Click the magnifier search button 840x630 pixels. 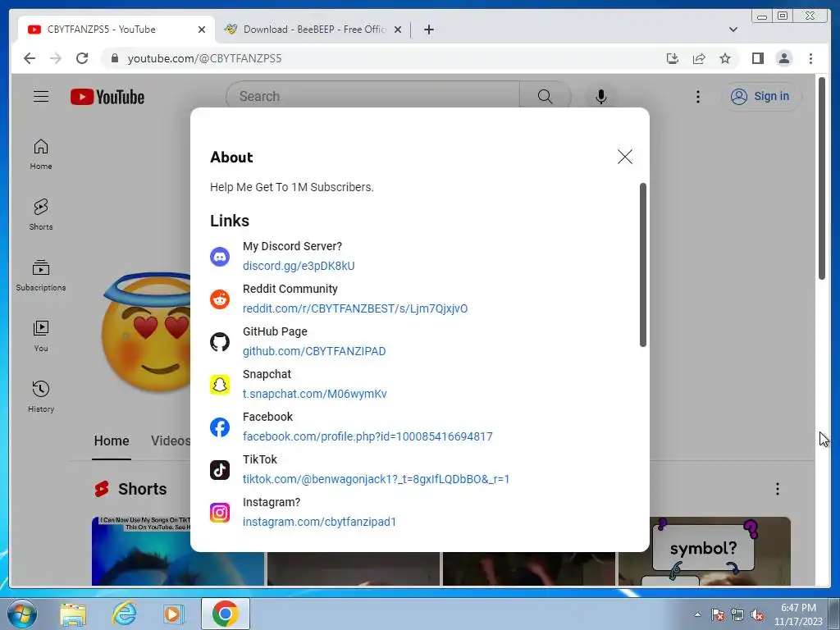pos(545,97)
